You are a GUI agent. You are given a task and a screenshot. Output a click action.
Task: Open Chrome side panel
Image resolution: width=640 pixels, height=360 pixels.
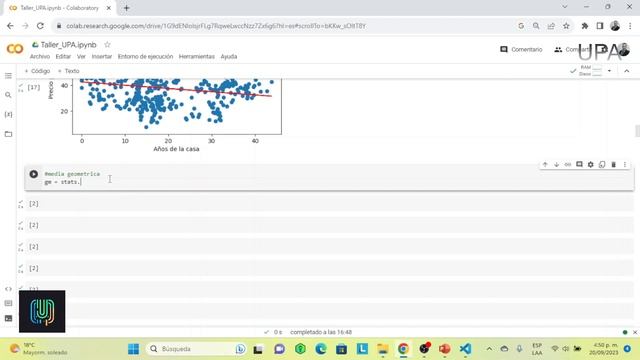[x=600, y=26]
